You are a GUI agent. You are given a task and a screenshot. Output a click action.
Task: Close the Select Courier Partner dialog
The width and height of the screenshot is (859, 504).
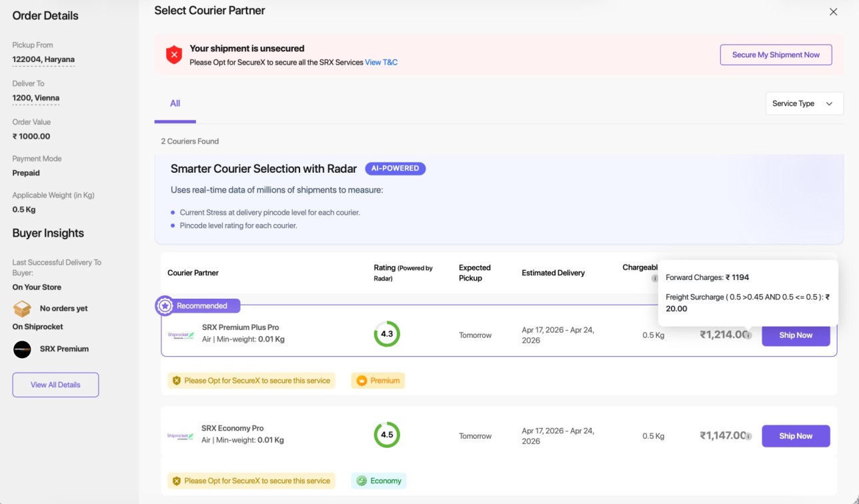point(833,12)
